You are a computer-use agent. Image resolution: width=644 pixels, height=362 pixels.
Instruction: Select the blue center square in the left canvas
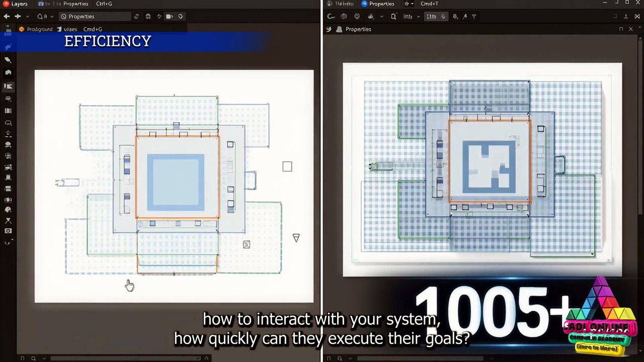click(x=176, y=183)
